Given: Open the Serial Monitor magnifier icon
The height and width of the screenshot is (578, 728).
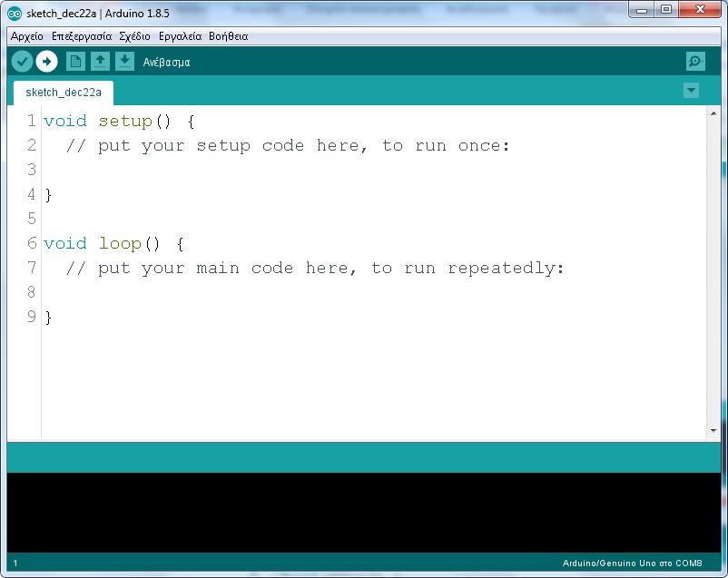Looking at the screenshot, I should pyautogui.click(x=695, y=62).
